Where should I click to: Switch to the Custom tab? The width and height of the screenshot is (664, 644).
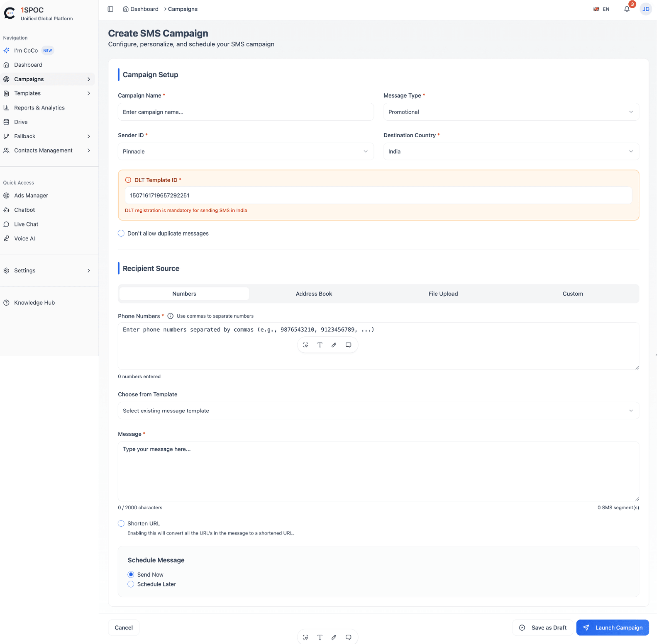click(x=573, y=294)
